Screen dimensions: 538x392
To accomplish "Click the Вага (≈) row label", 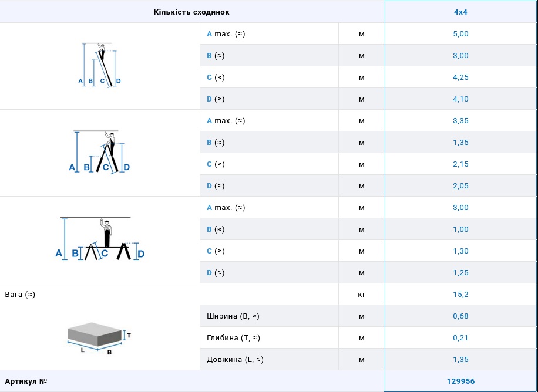I will click(x=21, y=295).
